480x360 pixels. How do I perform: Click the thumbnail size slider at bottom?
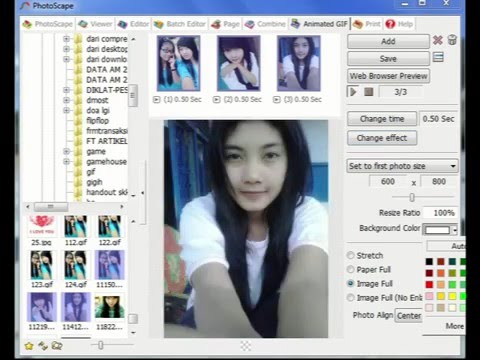101,345
